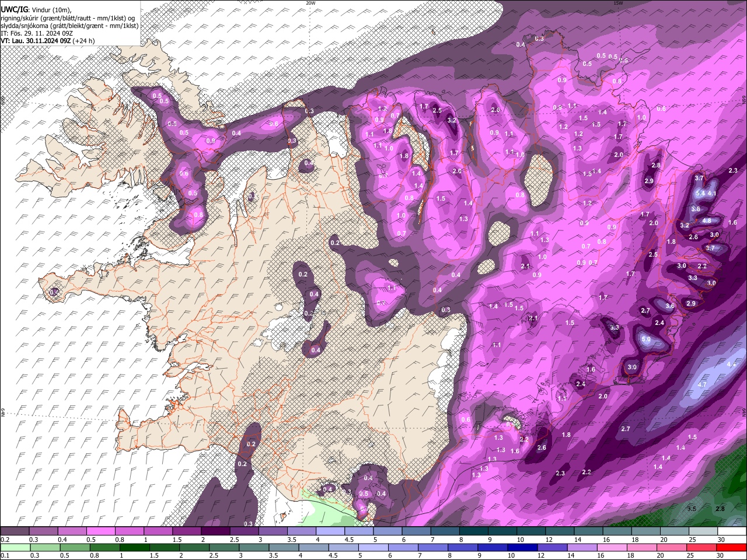Click the 7 label on the snow legend
Screen dimensions: 747x560
pos(432,540)
